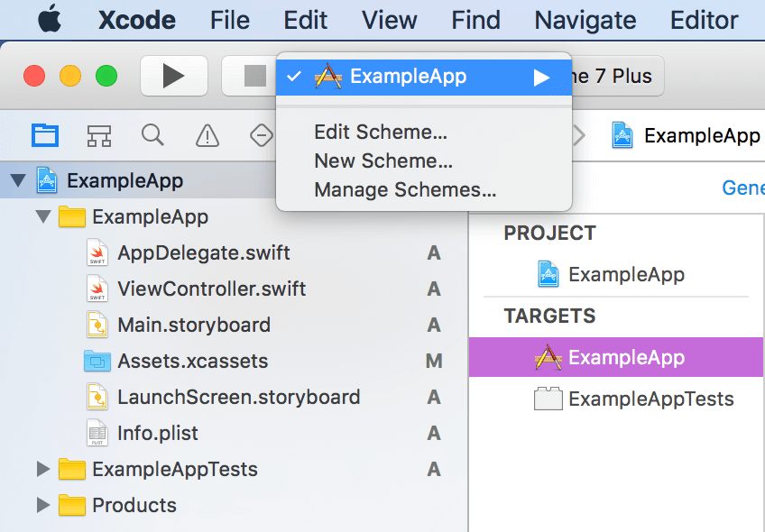The width and height of the screenshot is (765, 532).
Task: Collapse the ExampleApp group folder
Action: pyautogui.click(x=43, y=216)
